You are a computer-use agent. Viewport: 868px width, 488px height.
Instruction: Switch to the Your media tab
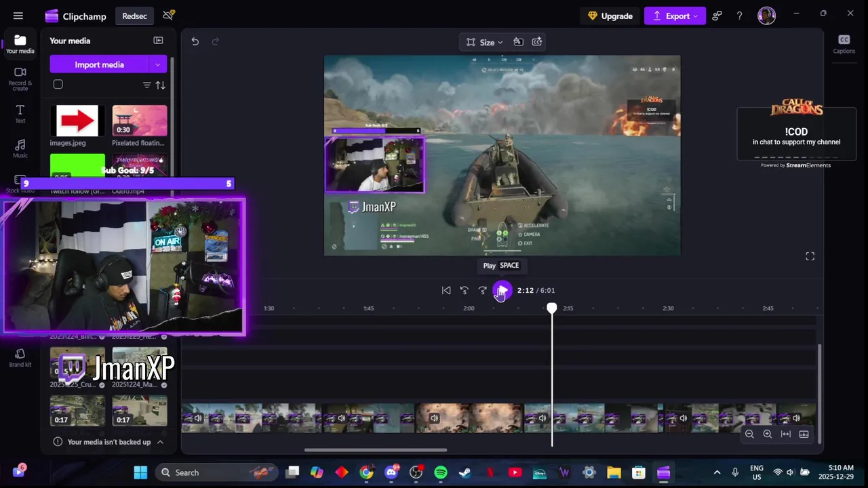20,44
